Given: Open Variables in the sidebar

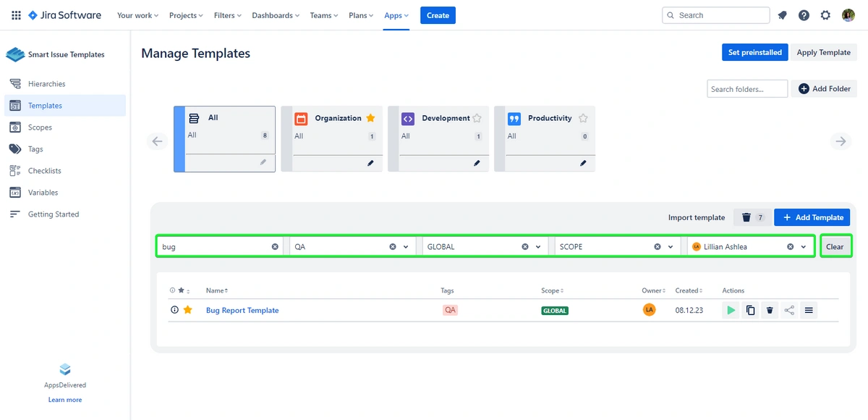Looking at the screenshot, I should click(x=65, y=193).
